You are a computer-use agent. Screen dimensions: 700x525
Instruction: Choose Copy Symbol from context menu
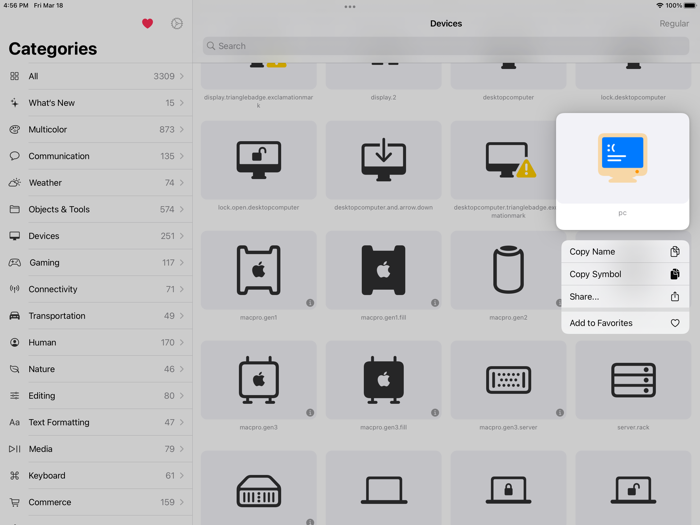[x=625, y=274]
